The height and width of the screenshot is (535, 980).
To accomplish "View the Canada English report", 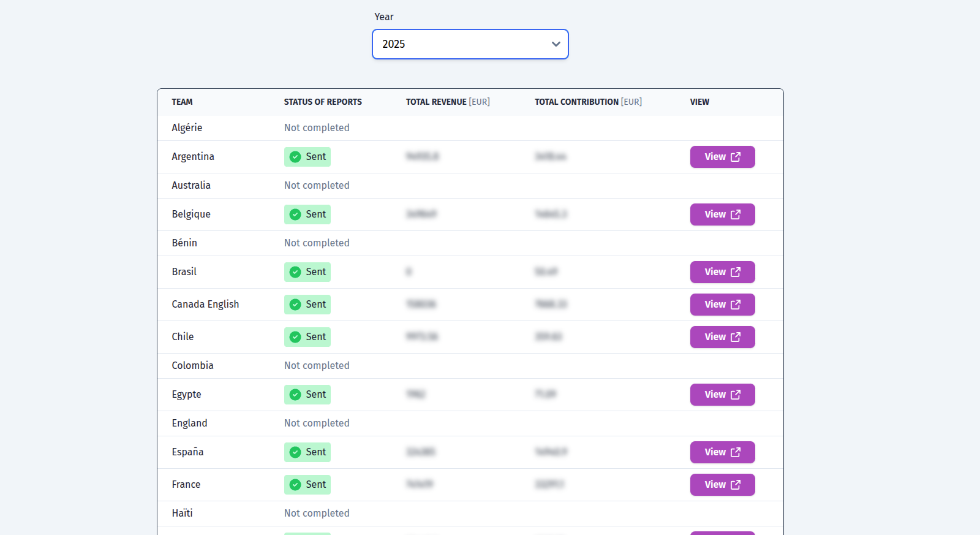I will [x=722, y=305].
